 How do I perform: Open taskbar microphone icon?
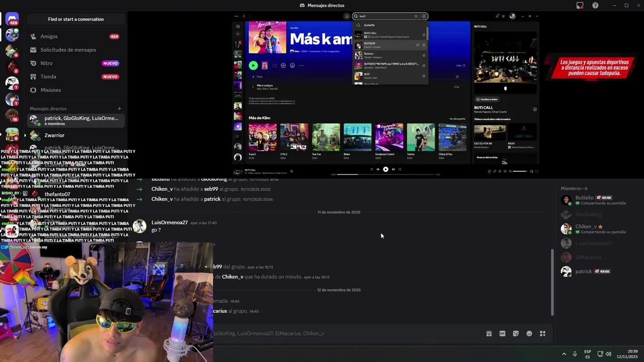(x=575, y=354)
